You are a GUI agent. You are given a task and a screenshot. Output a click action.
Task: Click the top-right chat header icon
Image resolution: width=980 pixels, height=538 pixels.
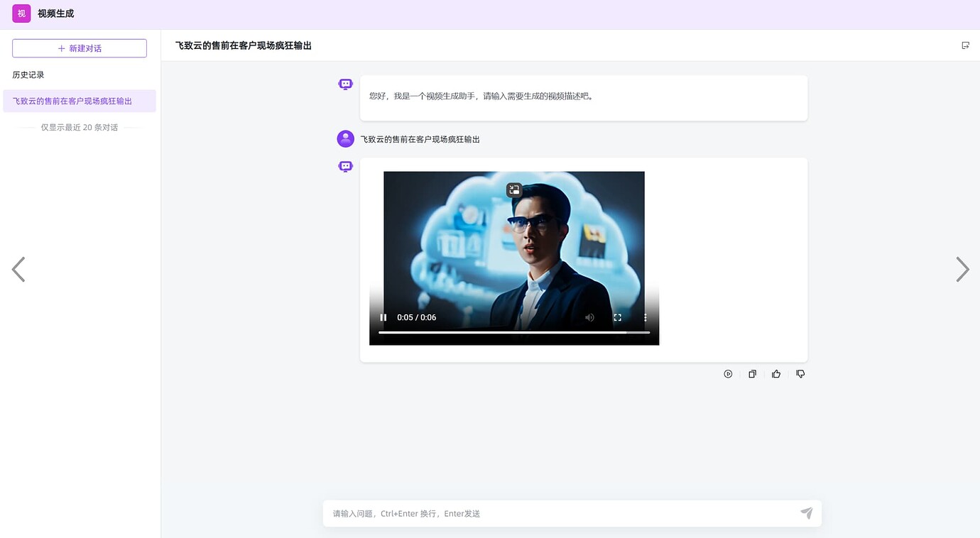point(965,45)
